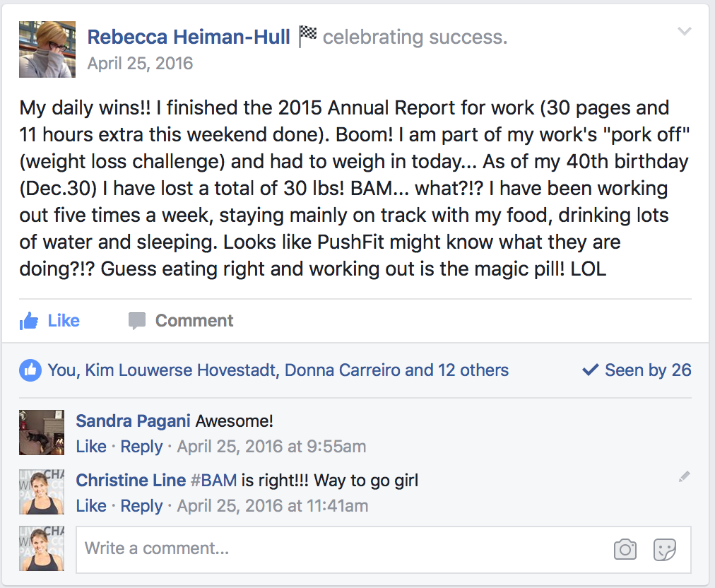Open the post options chevron menu
This screenshot has height=588, width=715.
coord(684,31)
